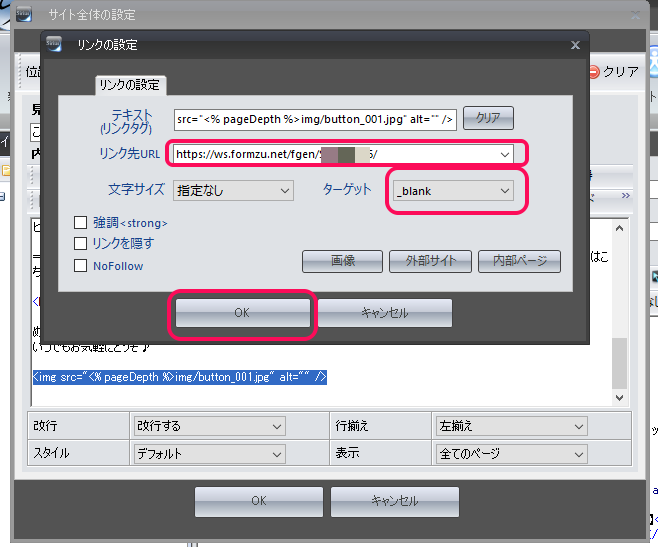This screenshot has width=658, height=547.
Task: Click the red クリア icon in the background toolbar
Action: tap(593, 72)
